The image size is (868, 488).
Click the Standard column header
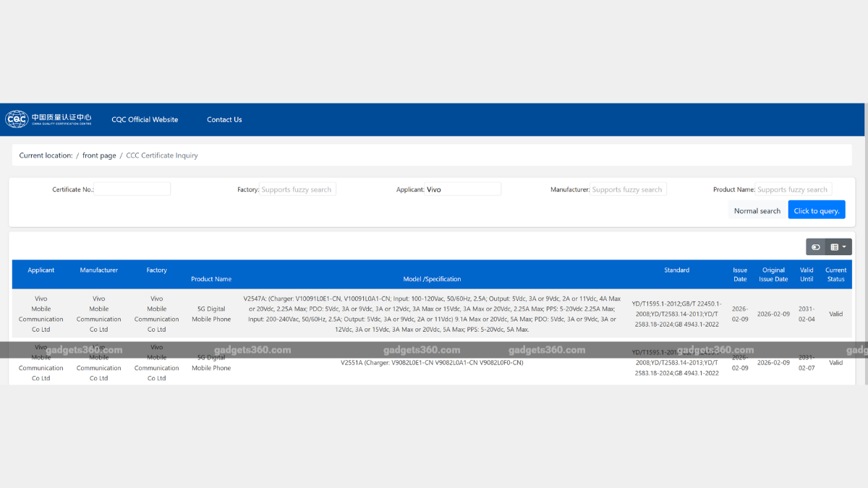676,270
